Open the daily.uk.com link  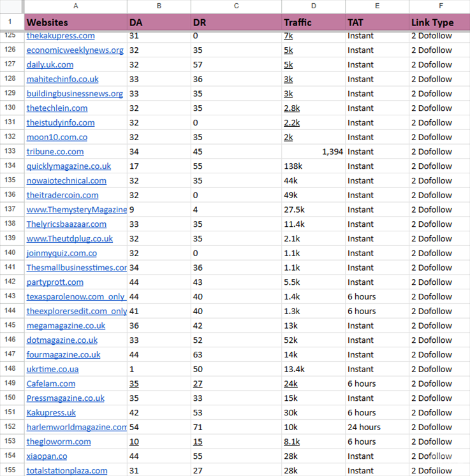(50, 64)
